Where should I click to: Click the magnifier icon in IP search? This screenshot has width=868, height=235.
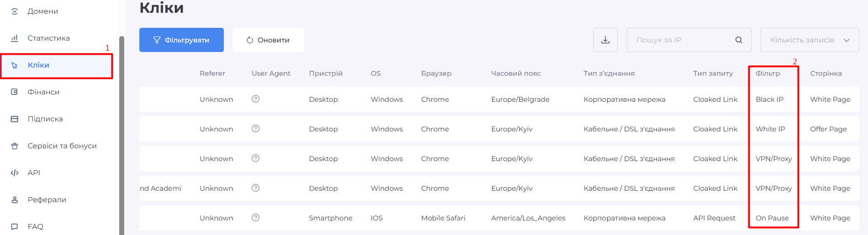pyautogui.click(x=739, y=40)
